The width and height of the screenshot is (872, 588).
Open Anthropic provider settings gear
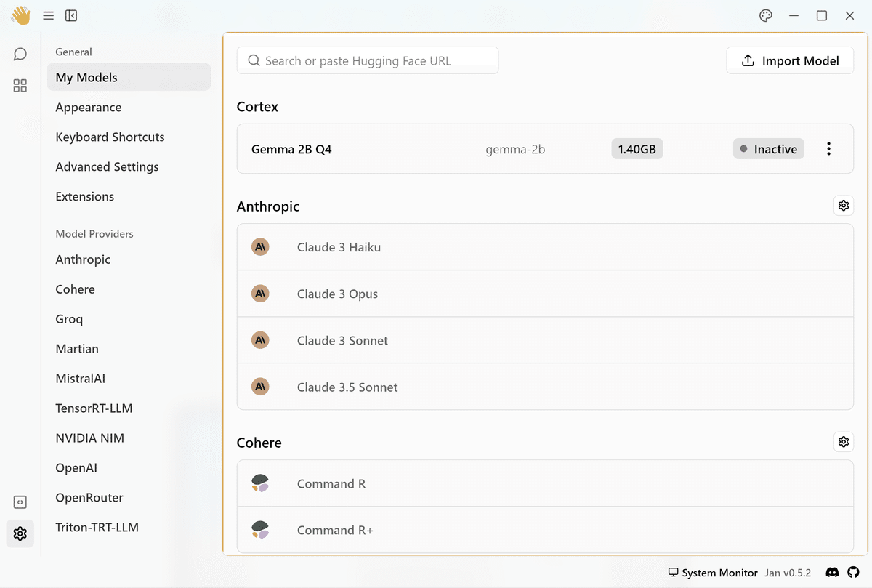(843, 206)
